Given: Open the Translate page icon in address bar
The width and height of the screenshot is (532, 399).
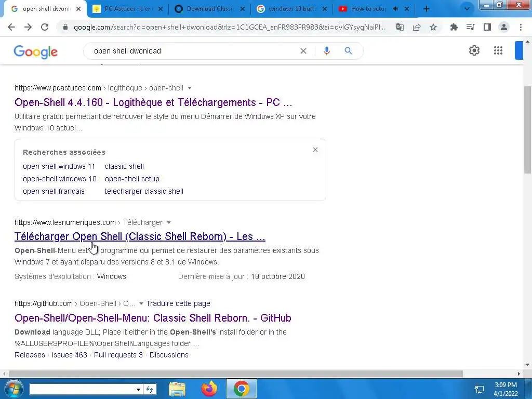Looking at the screenshot, I should (400, 27).
